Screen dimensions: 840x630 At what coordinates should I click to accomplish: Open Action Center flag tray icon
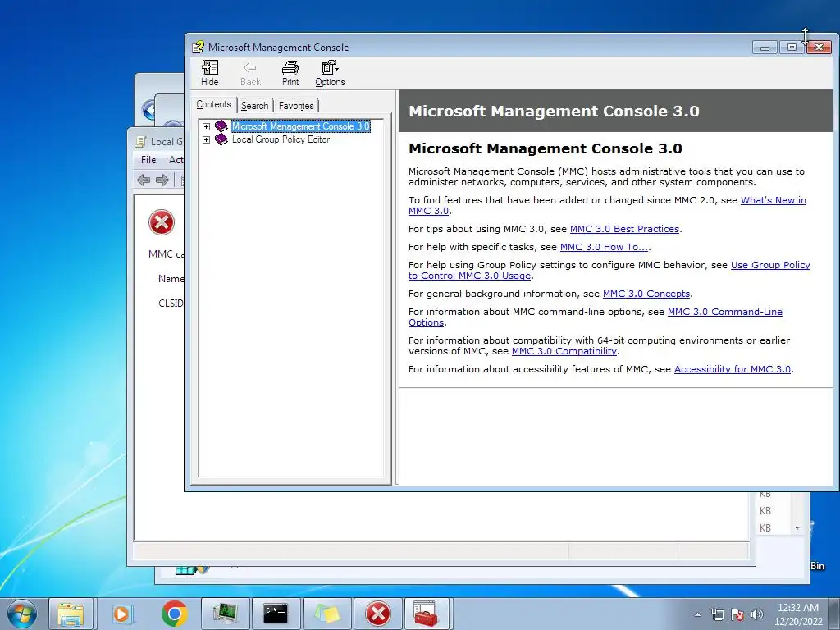point(737,614)
